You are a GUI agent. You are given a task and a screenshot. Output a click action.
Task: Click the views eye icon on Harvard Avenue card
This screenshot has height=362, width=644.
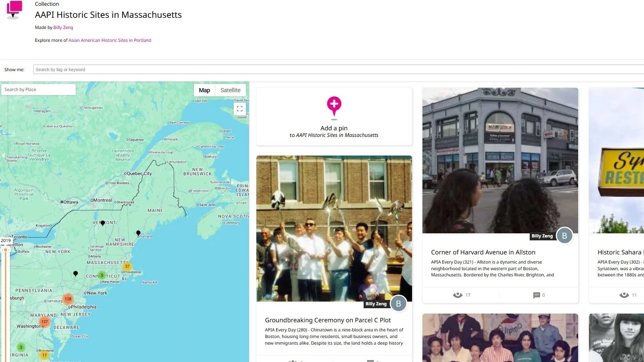coord(458,295)
